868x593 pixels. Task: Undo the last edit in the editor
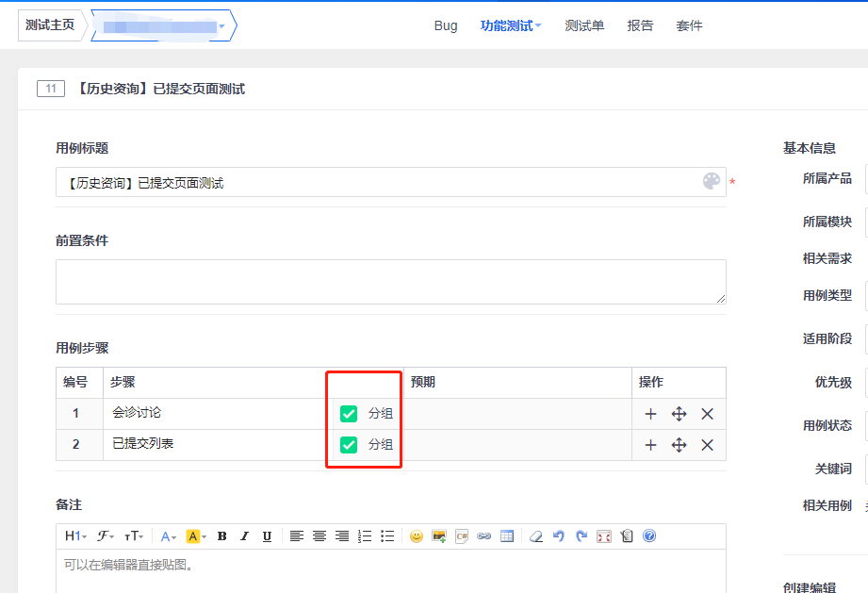(558, 535)
